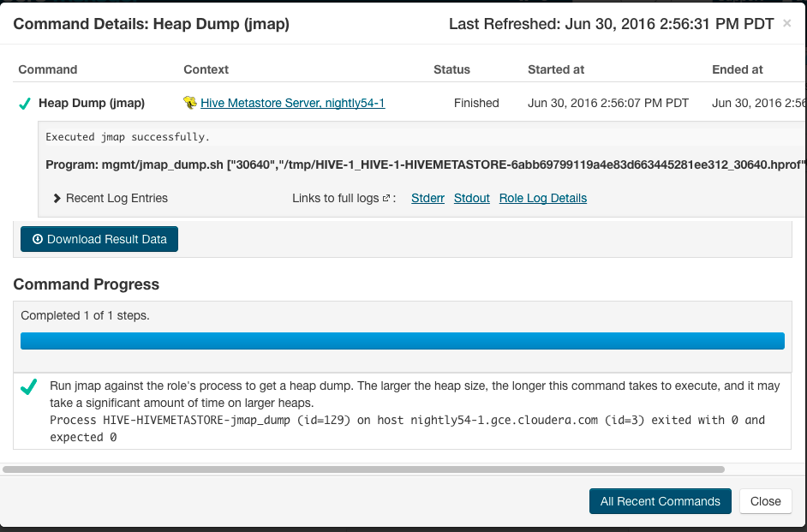Click the Started at column header

(556, 69)
